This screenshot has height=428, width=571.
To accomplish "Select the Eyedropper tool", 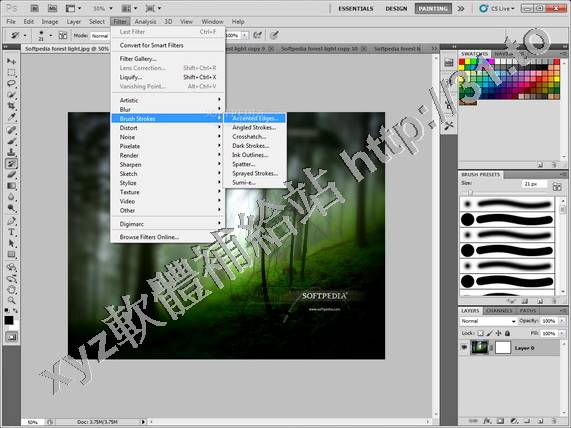I will pos(11,117).
